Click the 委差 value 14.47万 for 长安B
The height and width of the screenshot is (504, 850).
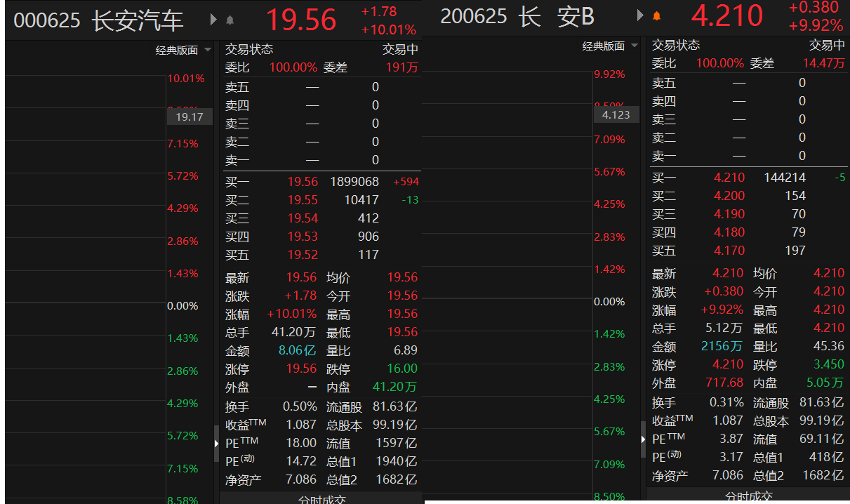tap(823, 63)
